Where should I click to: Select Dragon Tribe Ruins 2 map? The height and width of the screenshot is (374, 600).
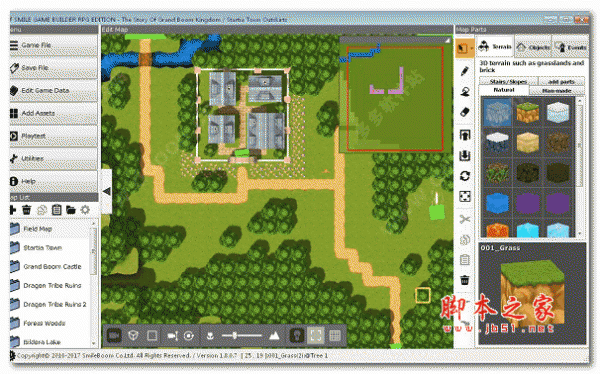click(x=50, y=304)
